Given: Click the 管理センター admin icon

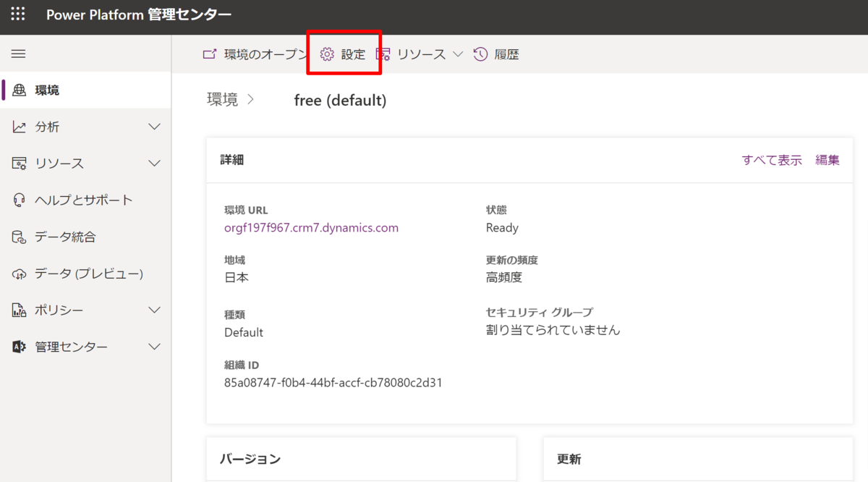Looking at the screenshot, I should [20, 347].
